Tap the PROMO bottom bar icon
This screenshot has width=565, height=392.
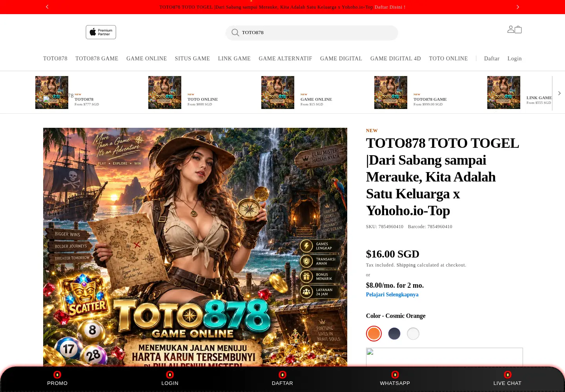[x=57, y=375]
